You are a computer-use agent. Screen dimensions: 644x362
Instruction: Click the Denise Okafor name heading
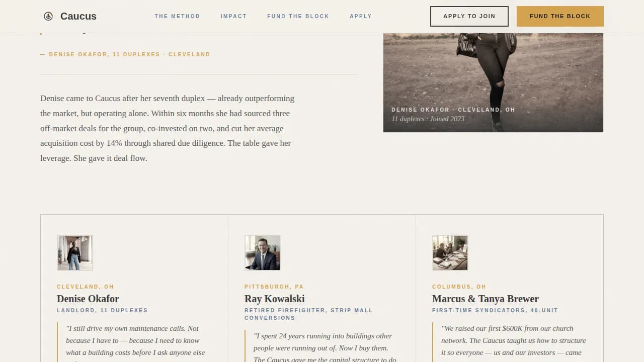88,299
